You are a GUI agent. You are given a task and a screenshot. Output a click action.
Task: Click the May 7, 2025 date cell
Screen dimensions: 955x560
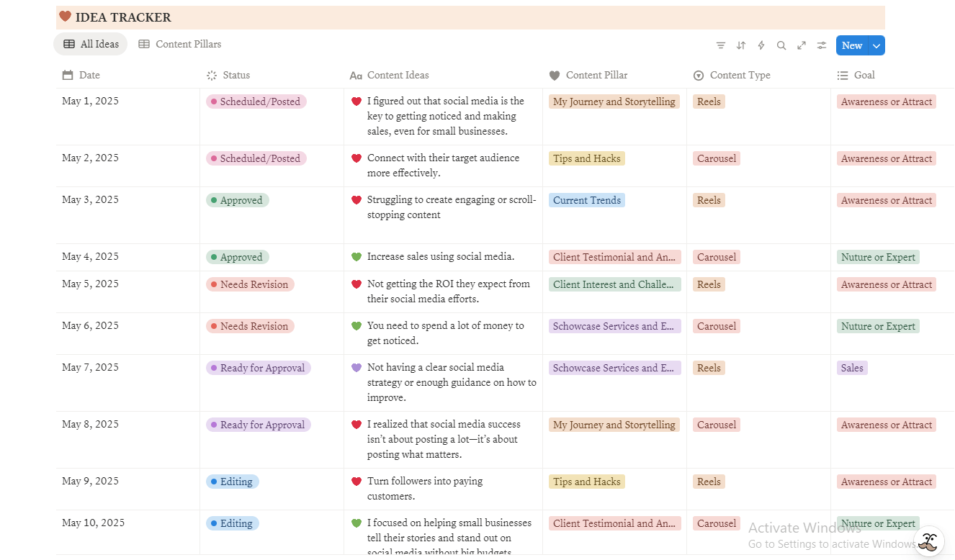point(90,367)
